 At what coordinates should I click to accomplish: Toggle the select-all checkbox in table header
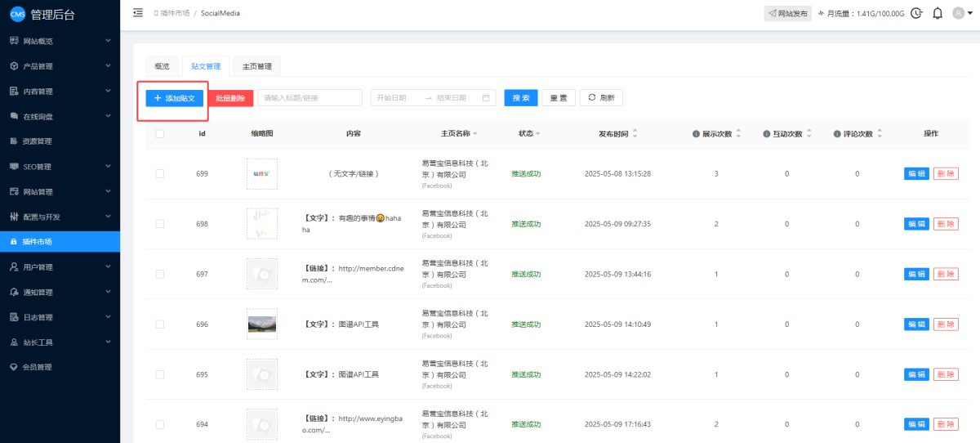click(x=159, y=133)
